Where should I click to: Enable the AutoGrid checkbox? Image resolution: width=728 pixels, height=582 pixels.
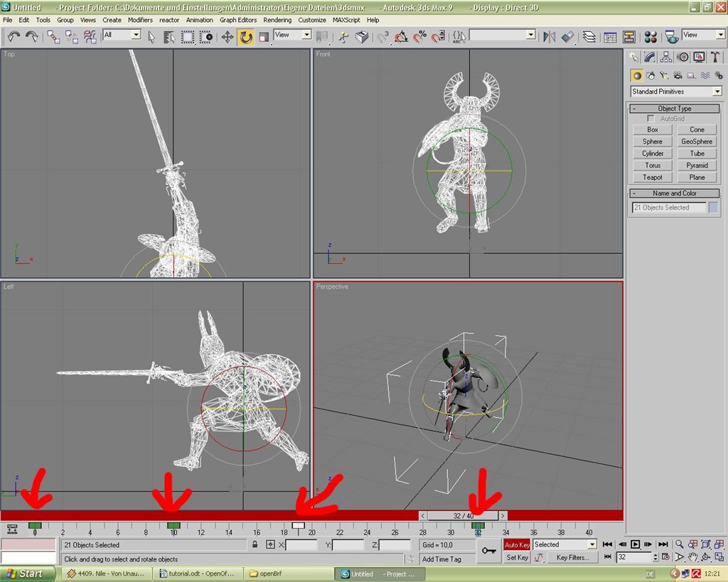pyautogui.click(x=651, y=119)
